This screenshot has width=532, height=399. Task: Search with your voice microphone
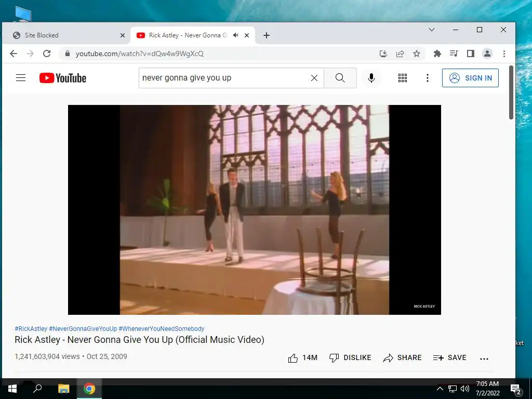tap(371, 78)
